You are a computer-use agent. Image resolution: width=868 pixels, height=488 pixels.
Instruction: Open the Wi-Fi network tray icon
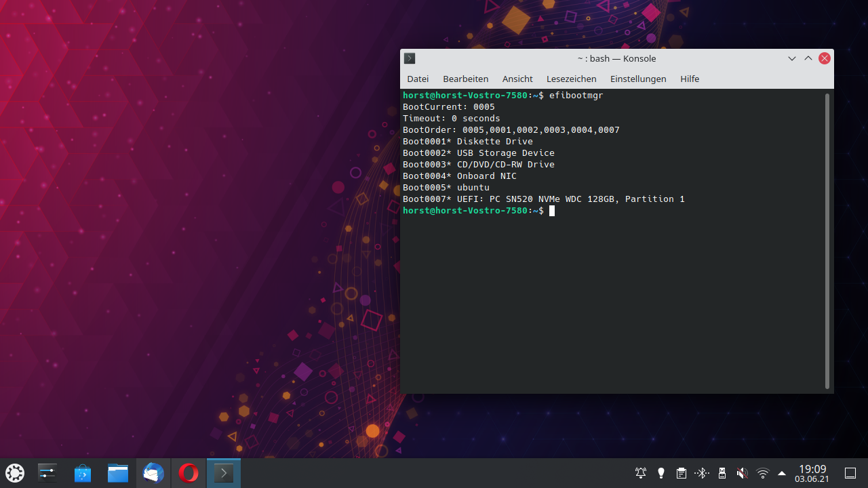pos(763,473)
